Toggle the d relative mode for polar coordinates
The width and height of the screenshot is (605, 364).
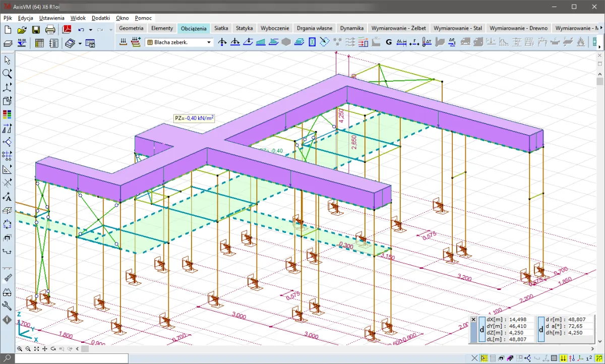(540, 329)
